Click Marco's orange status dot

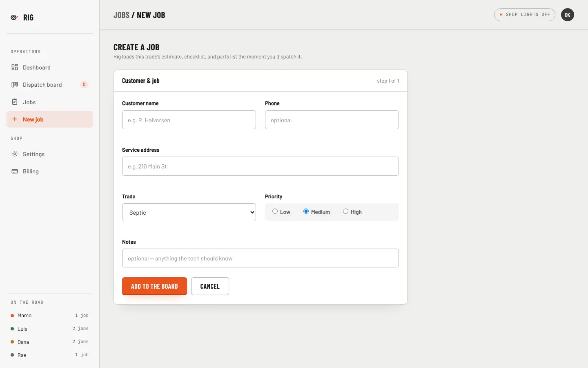(12, 316)
